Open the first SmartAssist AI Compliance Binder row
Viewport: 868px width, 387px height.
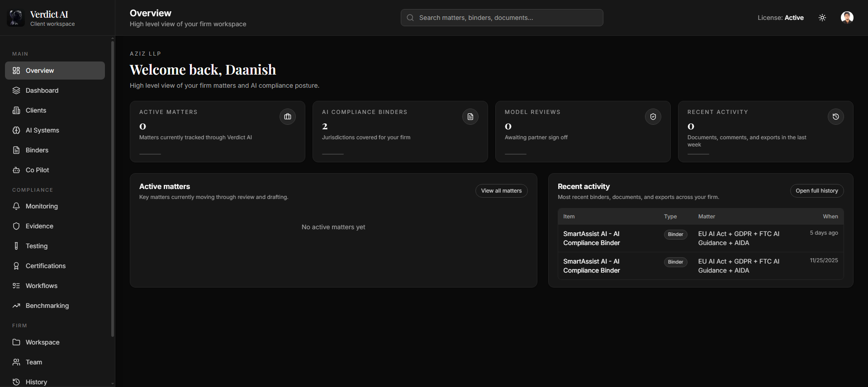(591, 238)
